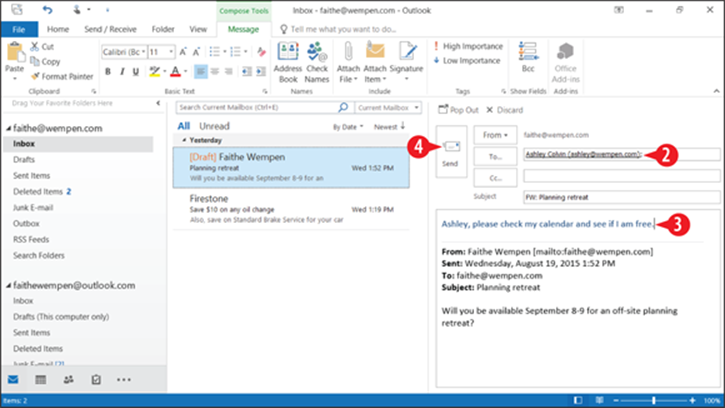Center align the text
Image resolution: width=725 pixels, height=408 pixels.
point(215,71)
